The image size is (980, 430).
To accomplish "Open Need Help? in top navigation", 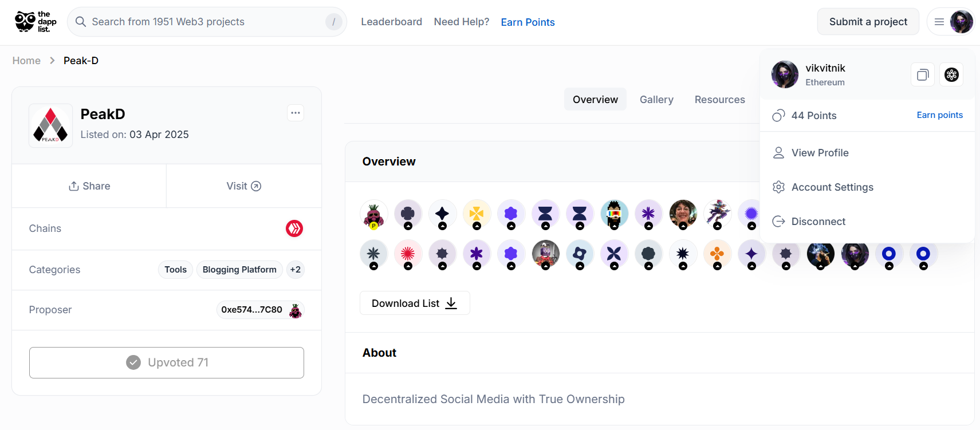I will point(462,22).
